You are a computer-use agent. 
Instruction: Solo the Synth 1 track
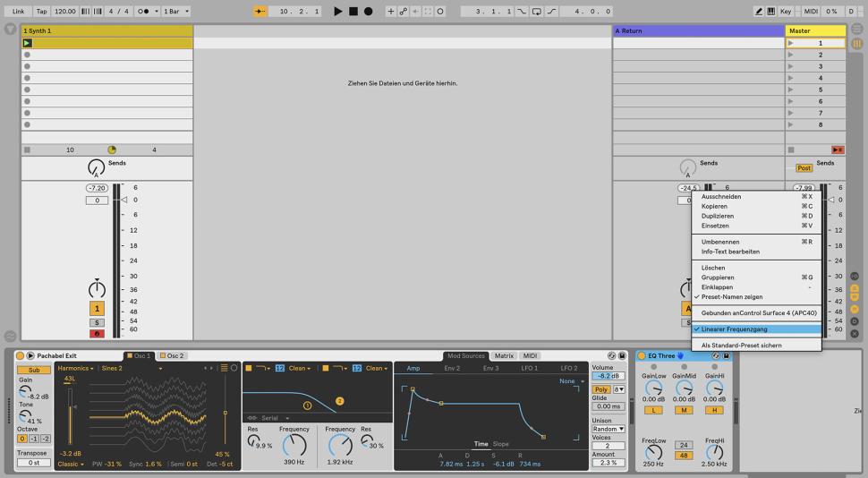click(x=95, y=322)
